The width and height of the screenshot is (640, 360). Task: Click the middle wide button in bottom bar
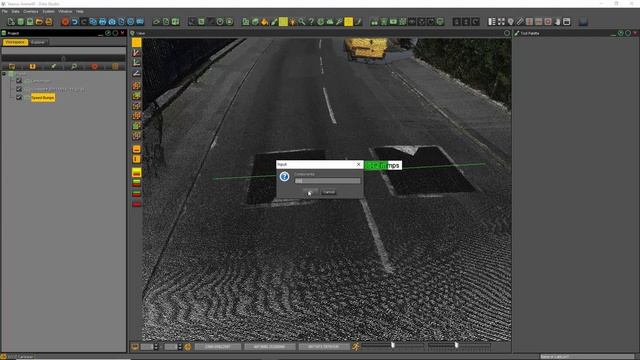tap(270, 347)
